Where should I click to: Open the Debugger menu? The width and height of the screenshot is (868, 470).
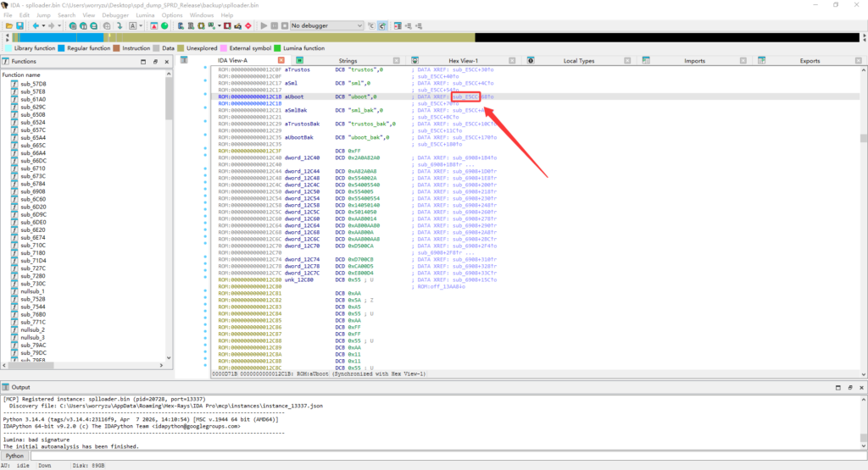(x=115, y=15)
